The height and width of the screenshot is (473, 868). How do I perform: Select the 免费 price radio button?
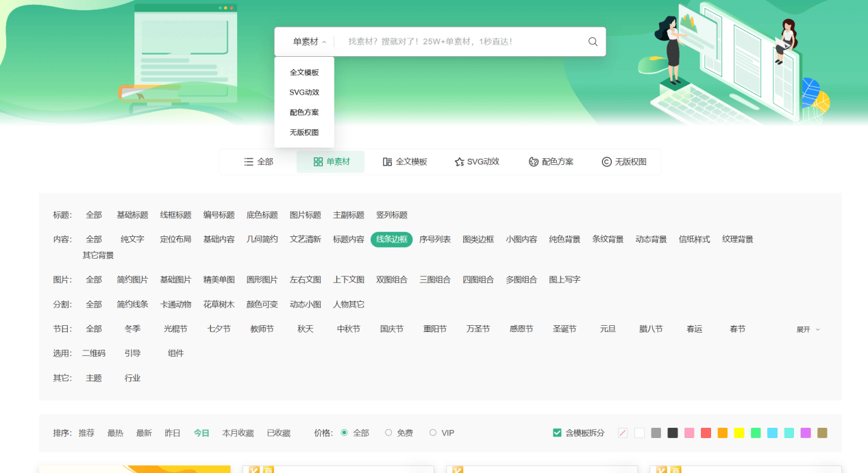click(388, 433)
